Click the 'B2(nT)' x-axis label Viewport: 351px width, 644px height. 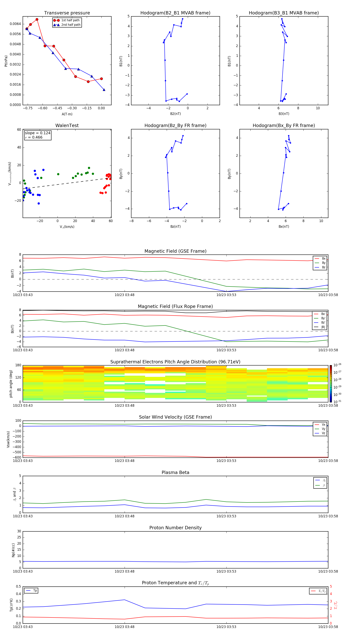(x=175, y=114)
